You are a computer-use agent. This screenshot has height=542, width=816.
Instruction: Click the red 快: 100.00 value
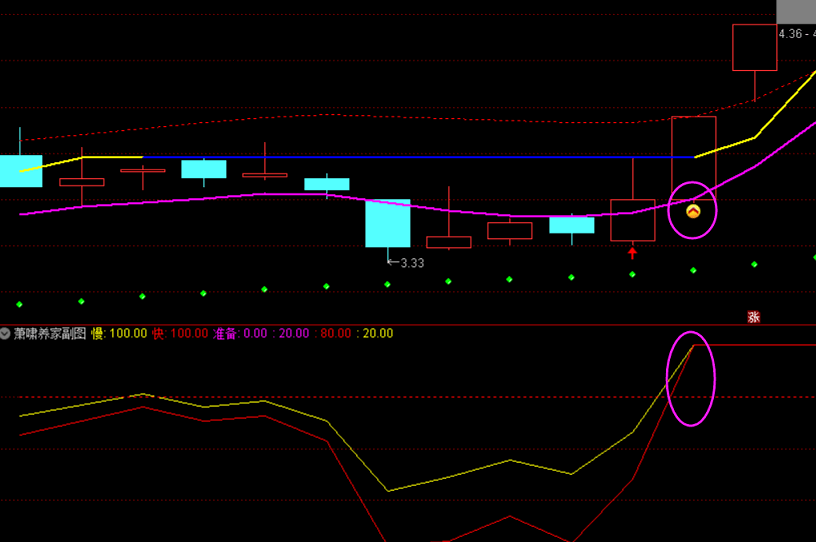pos(180,334)
